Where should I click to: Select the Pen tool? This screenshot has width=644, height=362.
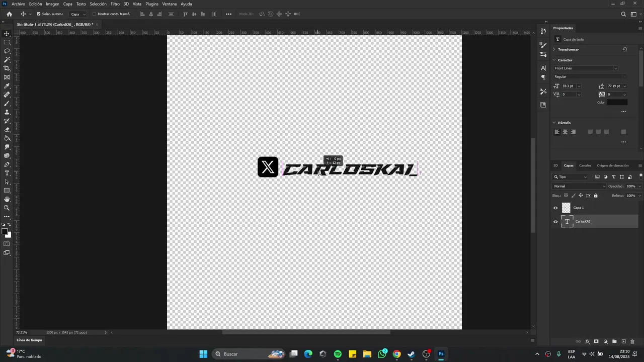7,164
